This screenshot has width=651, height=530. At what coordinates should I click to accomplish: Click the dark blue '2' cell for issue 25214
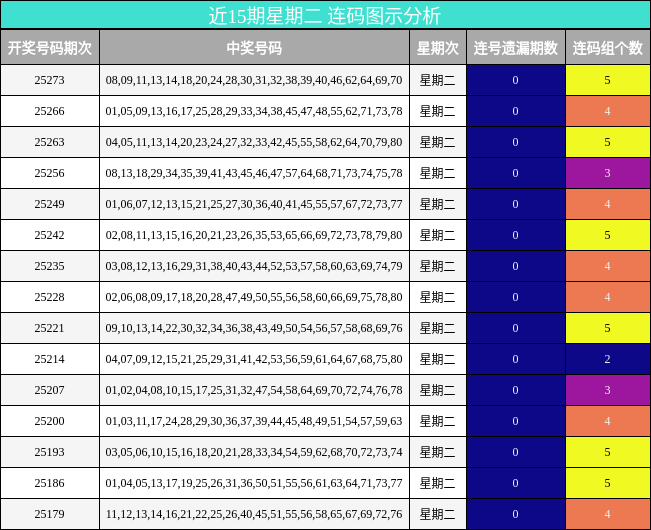point(607,359)
